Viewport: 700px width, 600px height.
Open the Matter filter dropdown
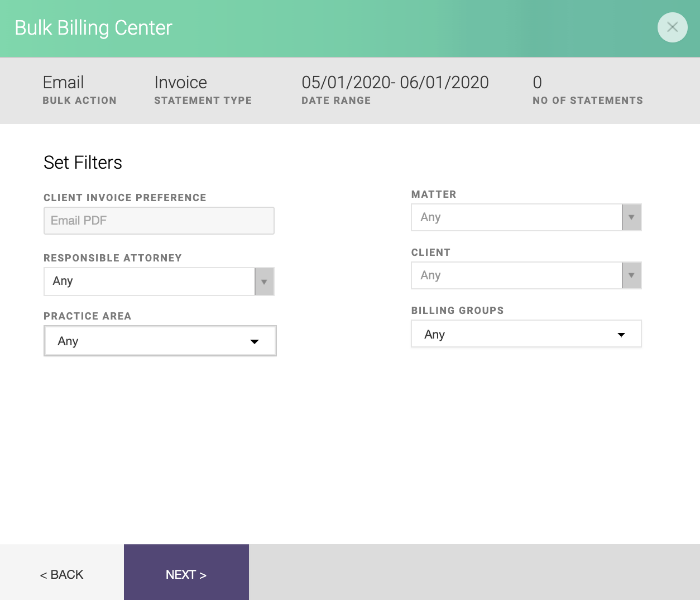[x=516, y=217]
